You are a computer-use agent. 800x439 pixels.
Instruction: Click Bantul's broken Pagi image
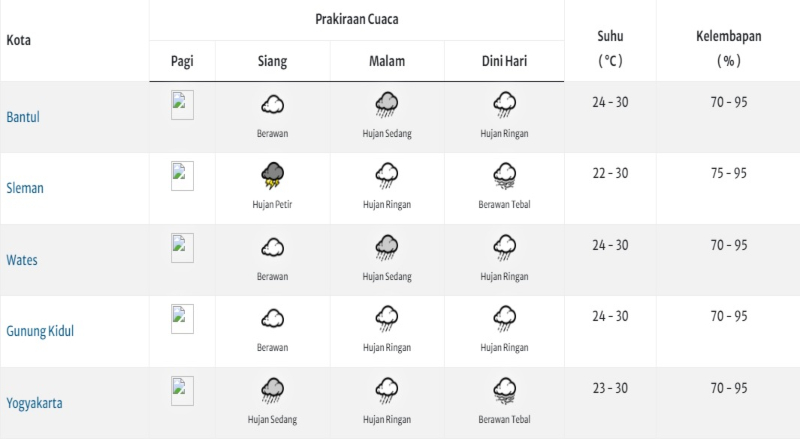(182, 105)
